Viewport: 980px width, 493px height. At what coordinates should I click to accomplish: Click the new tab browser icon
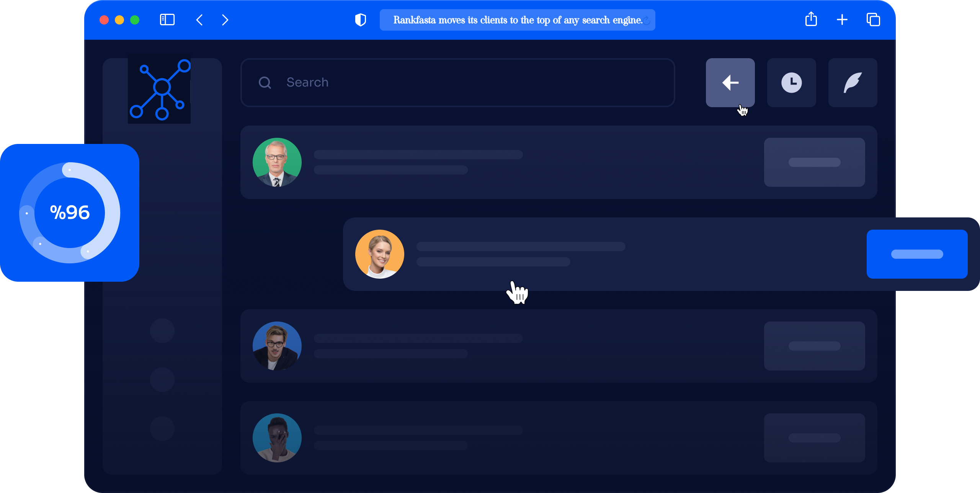842,19
